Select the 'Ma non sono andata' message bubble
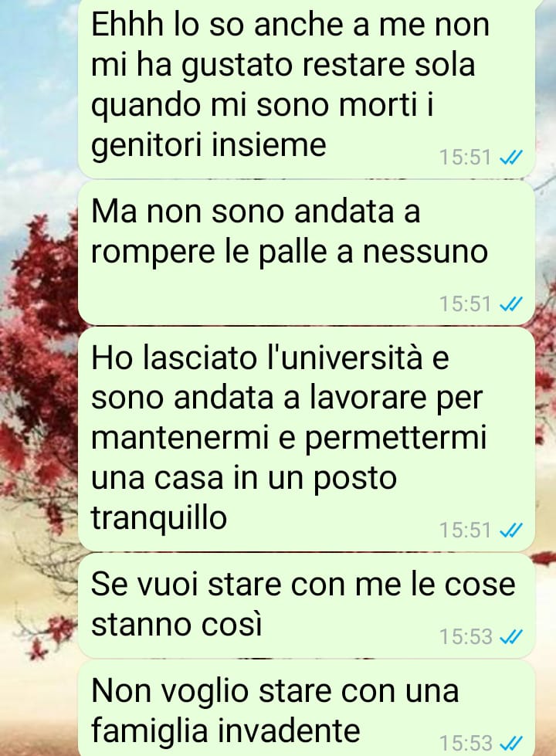The image size is (556, 756). pyautogui.click(x=307, y=253)
